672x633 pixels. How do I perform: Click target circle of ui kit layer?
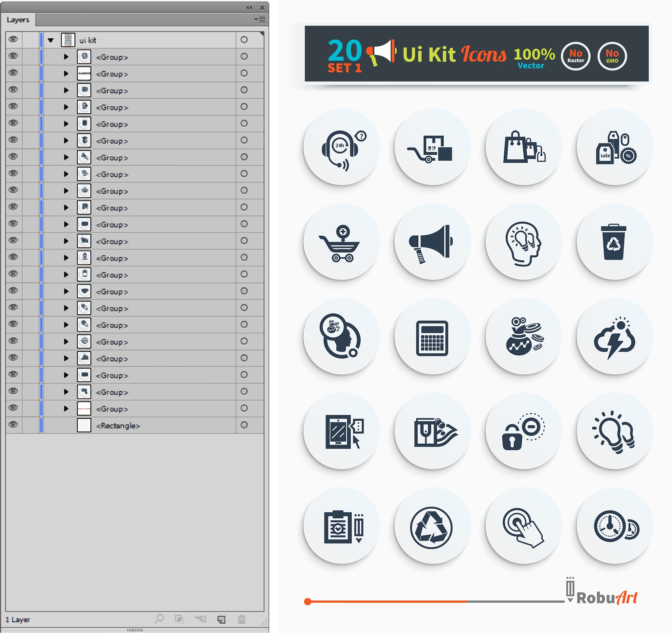(x=244, y=40)
